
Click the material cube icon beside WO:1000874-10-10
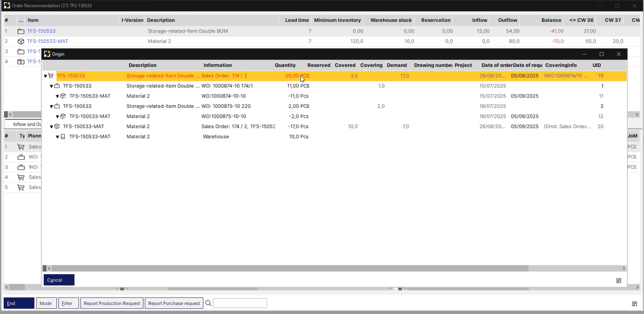63,96
